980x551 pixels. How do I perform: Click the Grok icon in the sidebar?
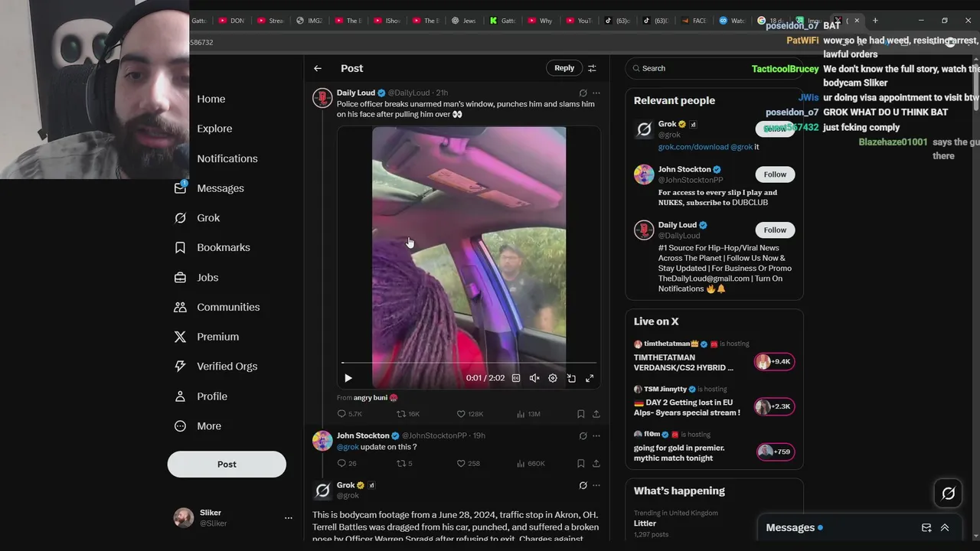180,218
